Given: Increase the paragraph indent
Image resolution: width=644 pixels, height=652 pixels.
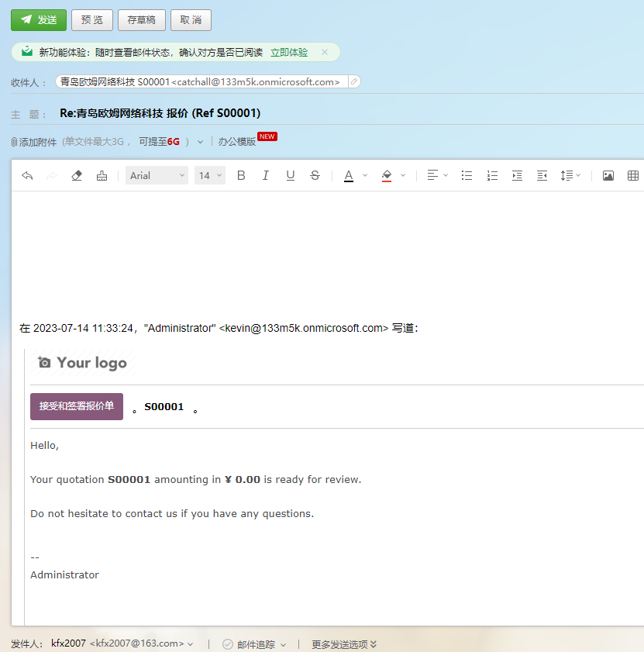Looking at the screenshot, I should (x=517, y=176).
